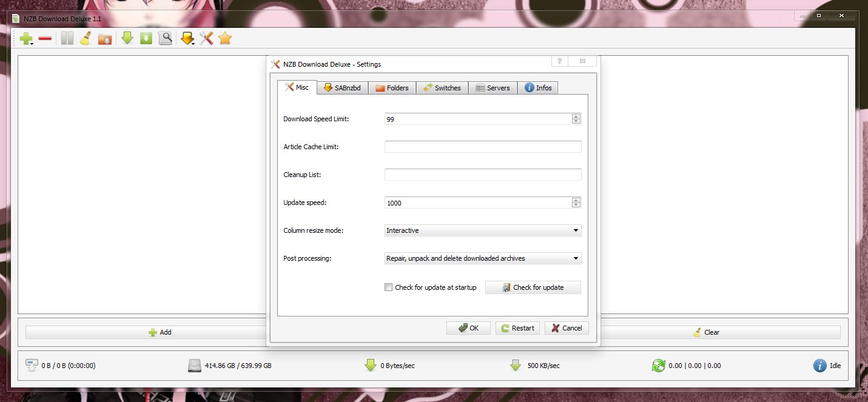Viewport: 868px width, 402px height.
Task: Click the magnifier log viewer toolbar icon
Action: pyautogui.click(x=165, y=39)
